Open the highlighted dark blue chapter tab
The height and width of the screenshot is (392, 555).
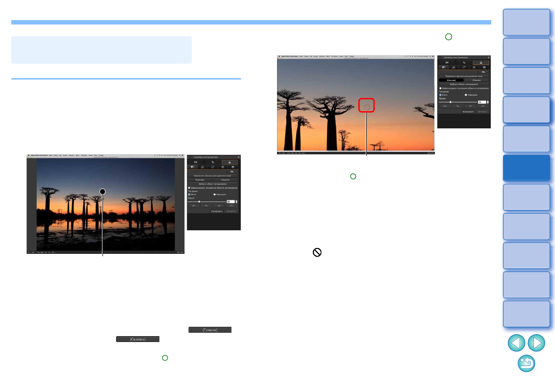click(527, 168)
